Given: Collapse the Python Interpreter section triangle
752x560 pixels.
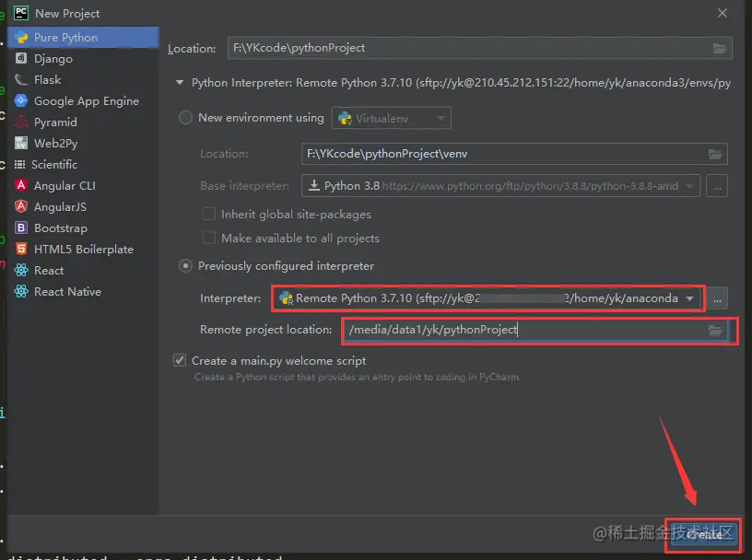Looking at the screenshot, I should pos(180,83).
